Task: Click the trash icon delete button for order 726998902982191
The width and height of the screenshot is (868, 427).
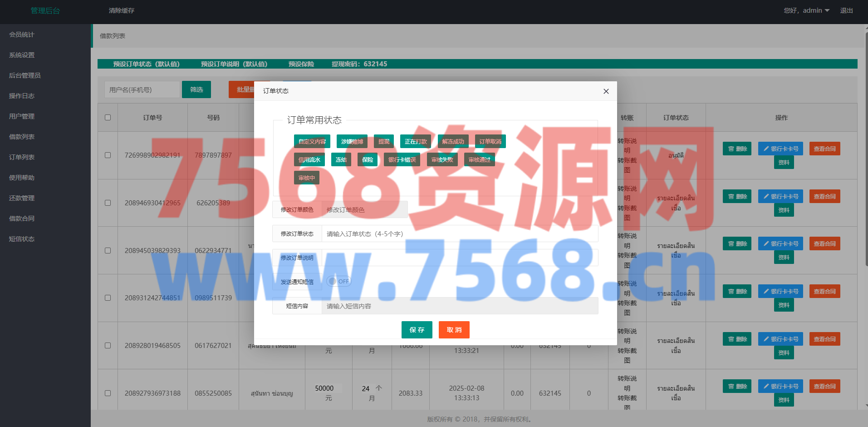Action: pos(737,149)
